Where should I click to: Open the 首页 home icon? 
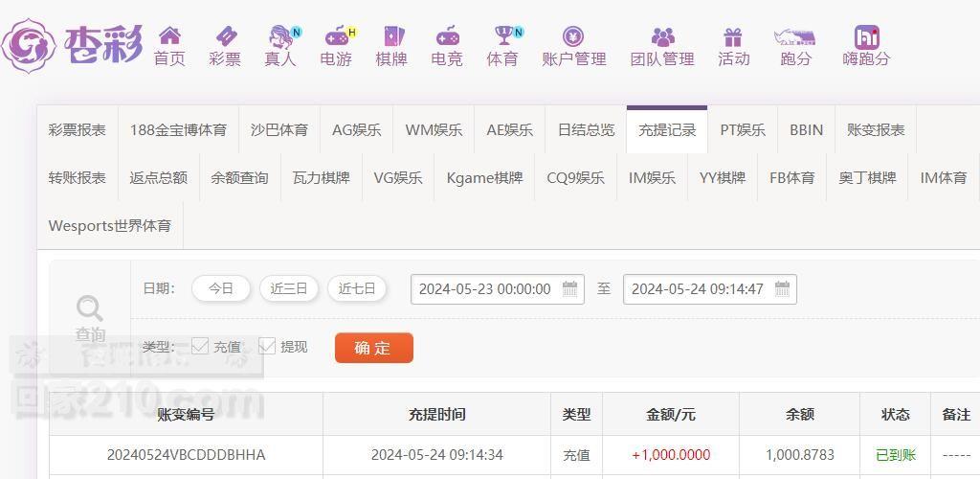tap(170, 35)
